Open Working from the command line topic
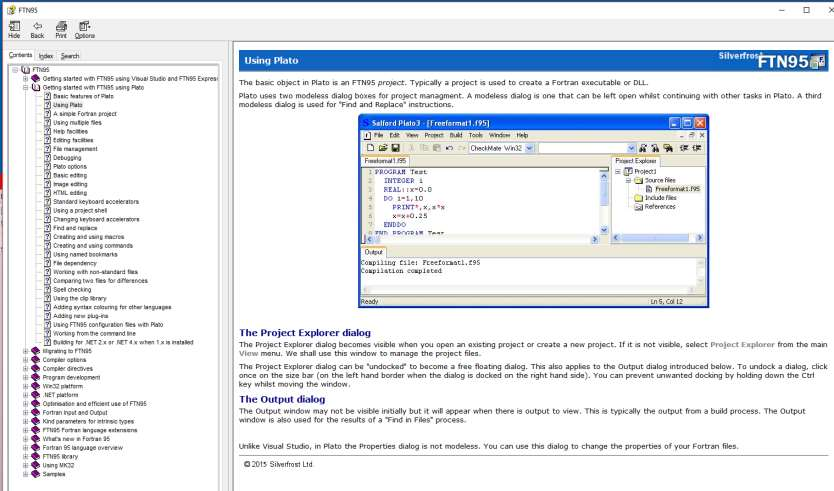The height and width of the screenshot is (491, 834). click(94, 334)
